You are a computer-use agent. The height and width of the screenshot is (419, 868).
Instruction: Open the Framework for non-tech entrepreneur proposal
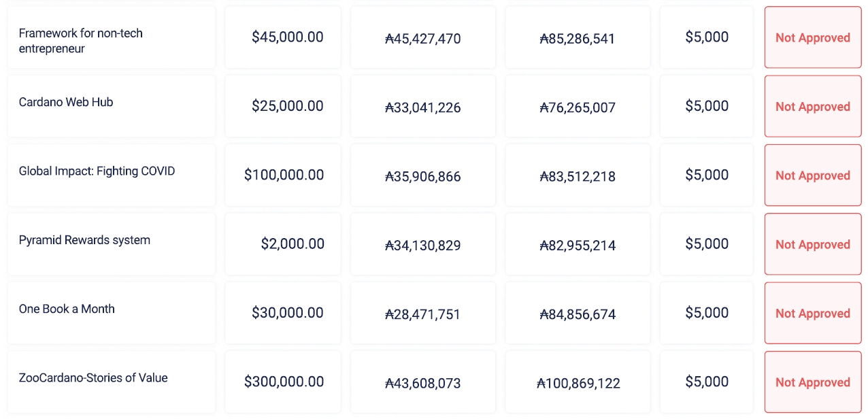(81, 41)
